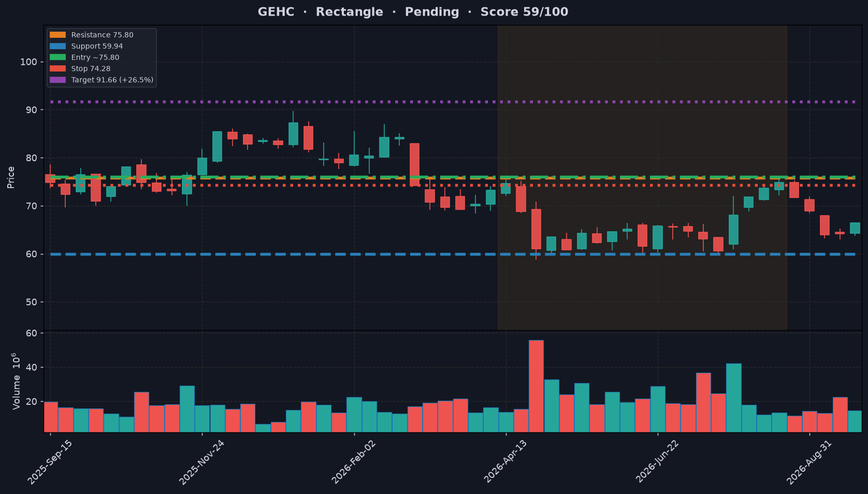Click the red Stop legend swatch

(57, 68)
